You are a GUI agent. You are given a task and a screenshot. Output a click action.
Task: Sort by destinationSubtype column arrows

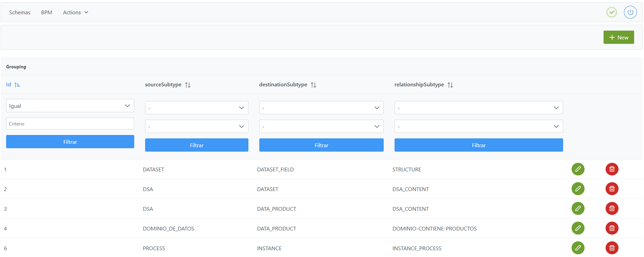[x=313, y=85]
